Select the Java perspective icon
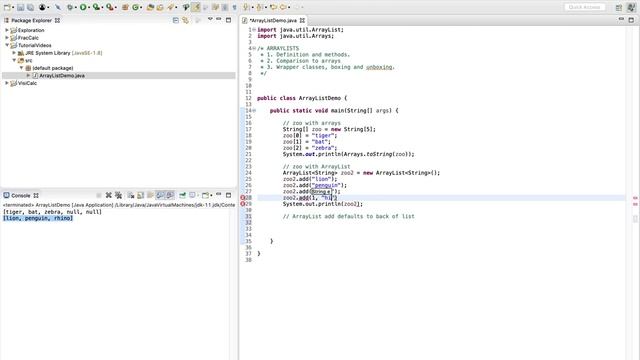 click(x=631, y=7)
